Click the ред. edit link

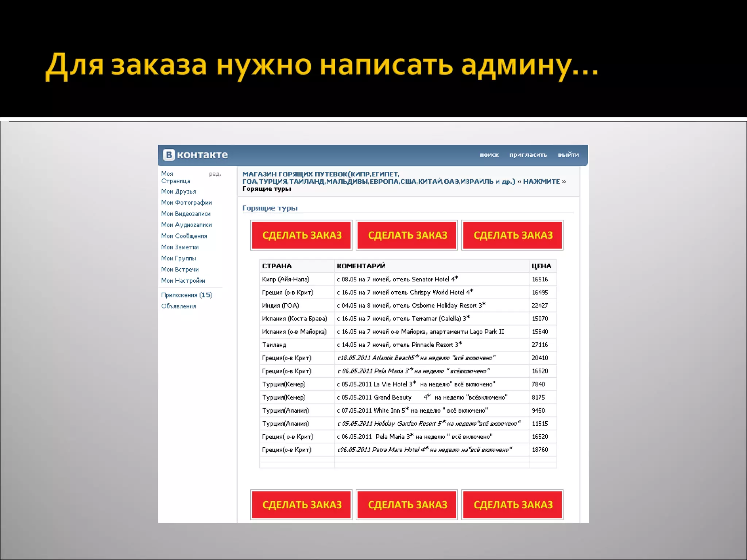coord(215,174)
